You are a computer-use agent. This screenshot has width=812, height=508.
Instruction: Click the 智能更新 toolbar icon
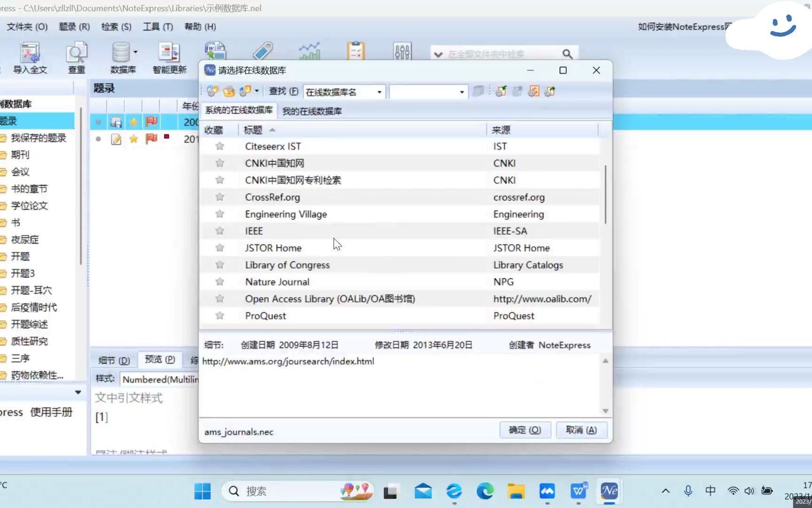[x=169, y=58]
